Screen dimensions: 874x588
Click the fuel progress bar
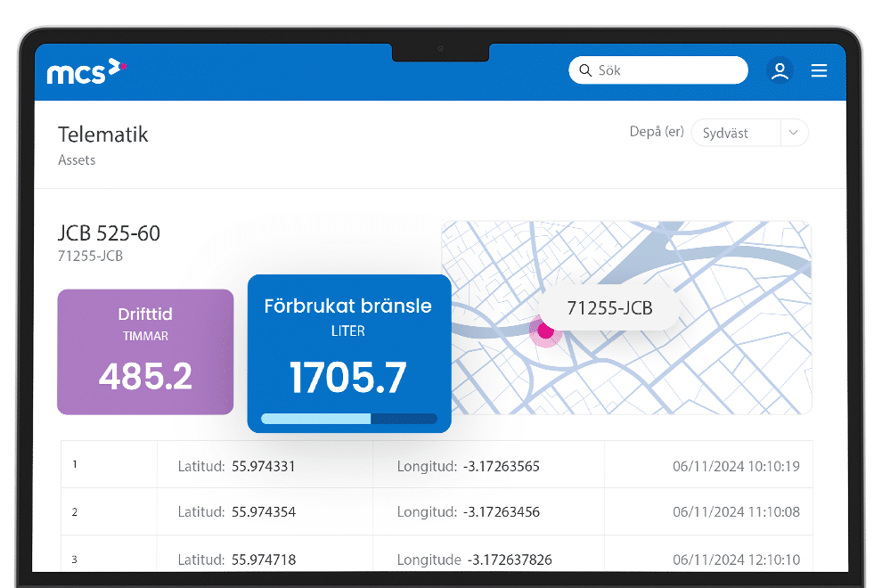pos(349,419)
